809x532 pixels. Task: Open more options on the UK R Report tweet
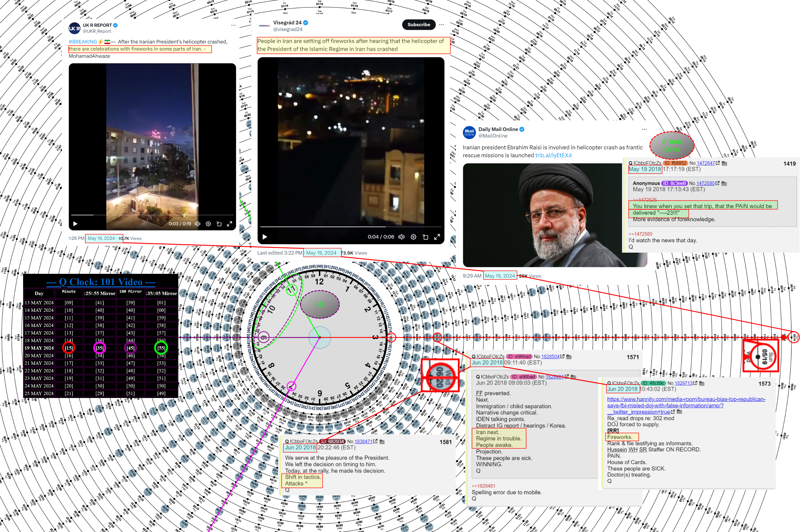(233, 25)
